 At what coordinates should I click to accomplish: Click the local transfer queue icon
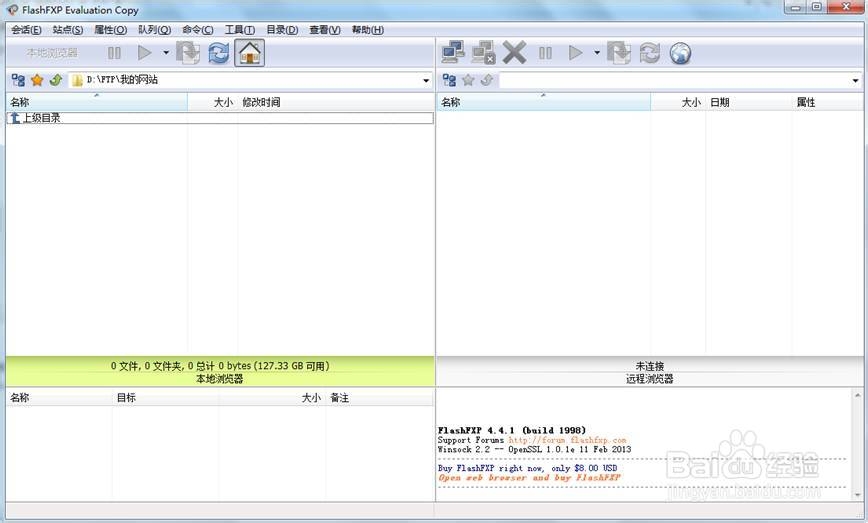pyautogui.click(x=188, y=53)
